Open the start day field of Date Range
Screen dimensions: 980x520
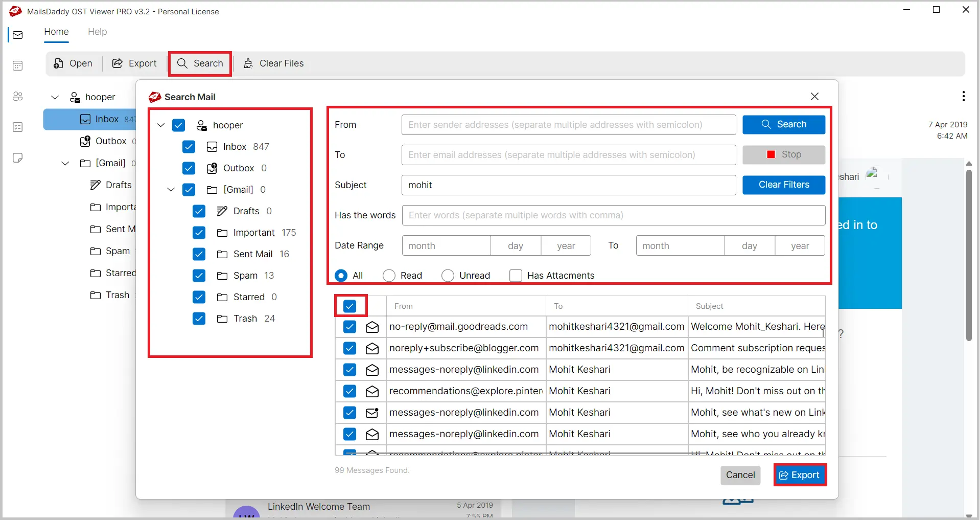tap(516, 245)
